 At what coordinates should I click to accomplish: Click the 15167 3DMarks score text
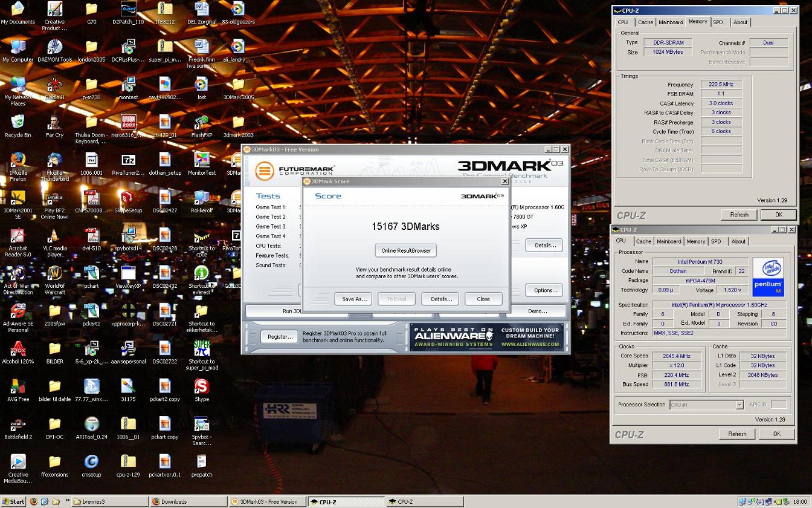point(405,226)
